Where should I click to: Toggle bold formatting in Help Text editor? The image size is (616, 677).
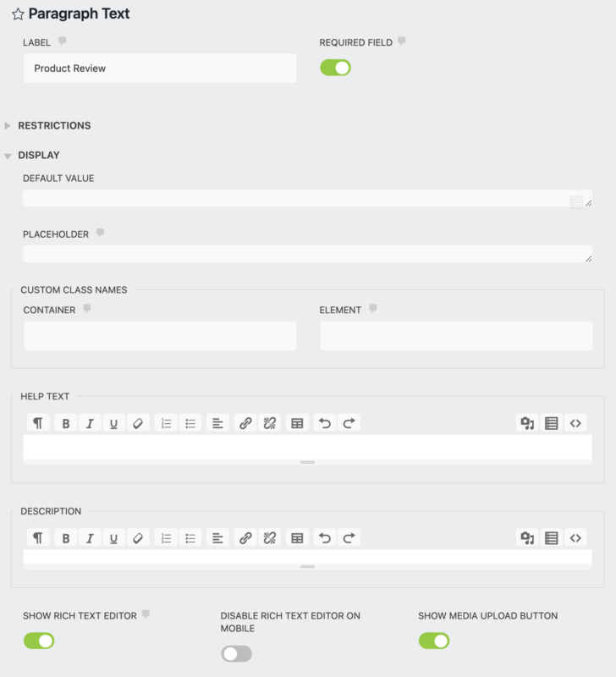[x=66, y=422]
